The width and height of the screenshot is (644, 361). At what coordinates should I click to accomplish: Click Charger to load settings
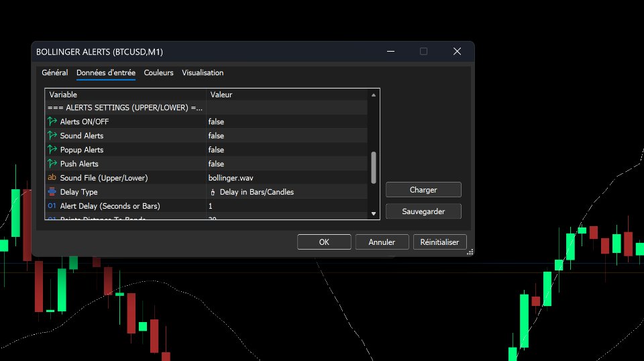click(x=423, y=190)
